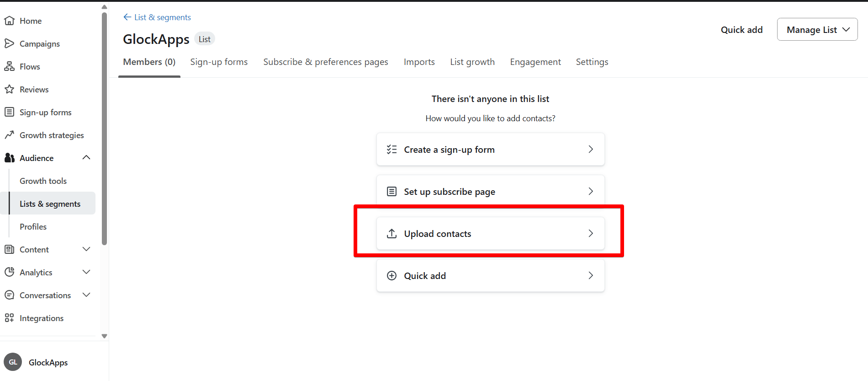868x381 pixels.
Task: Click the Integrations grid-plus icon
Action: point(9,318)
